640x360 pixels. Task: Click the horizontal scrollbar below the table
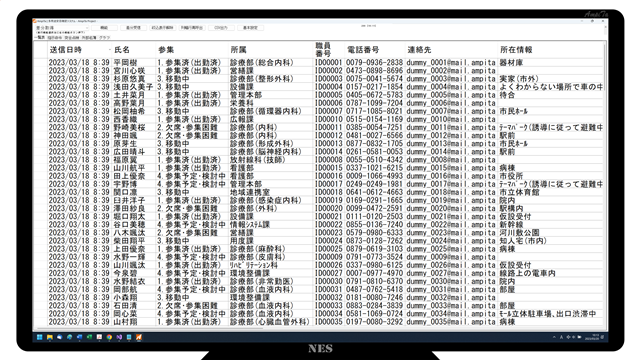coord(318,327)
